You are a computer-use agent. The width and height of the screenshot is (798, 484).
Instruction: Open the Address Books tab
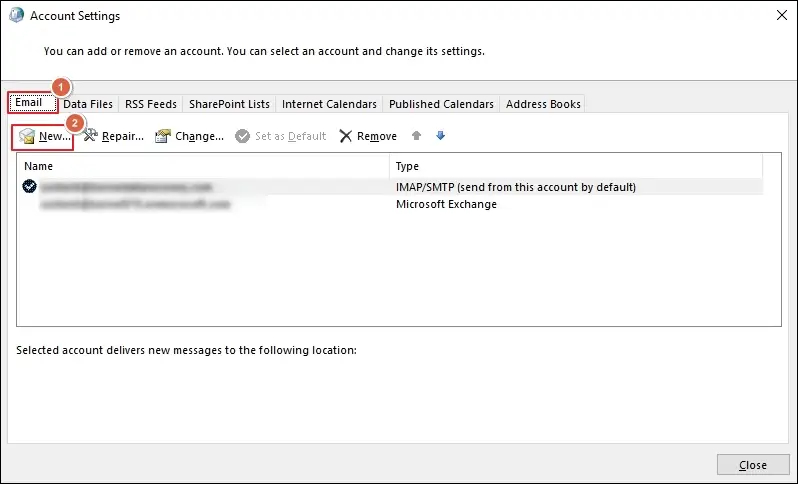[543, 104]
